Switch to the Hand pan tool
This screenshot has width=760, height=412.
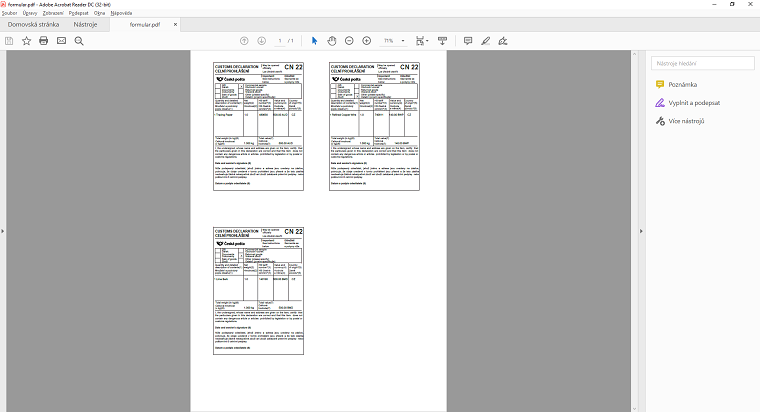pos(332,41)
